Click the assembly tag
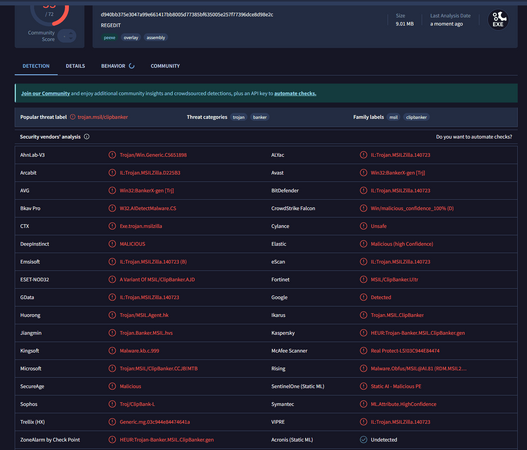 coord(156,38)
